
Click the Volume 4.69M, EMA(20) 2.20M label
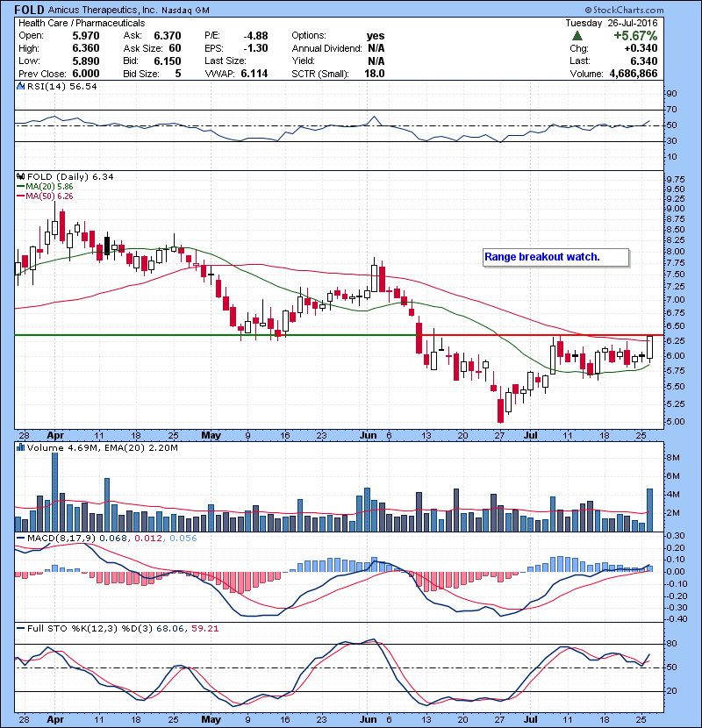pyautogui.click(x=102, y=447)
